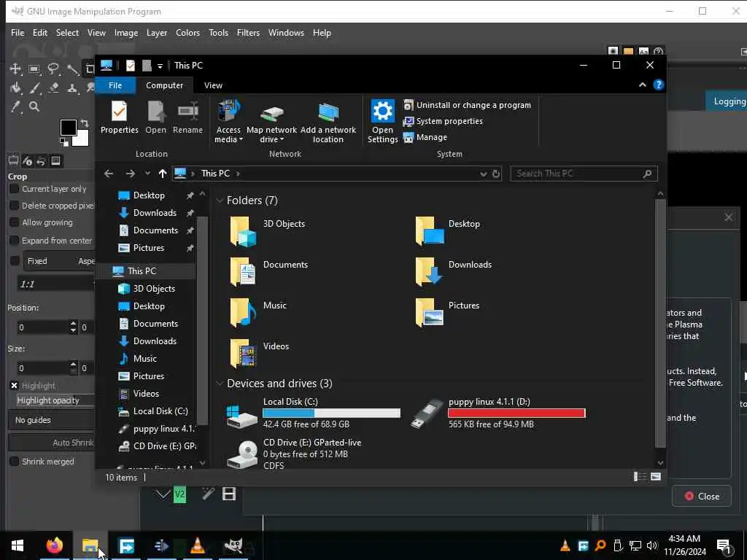Switch to large icons view in status bar

click(656, 477)
